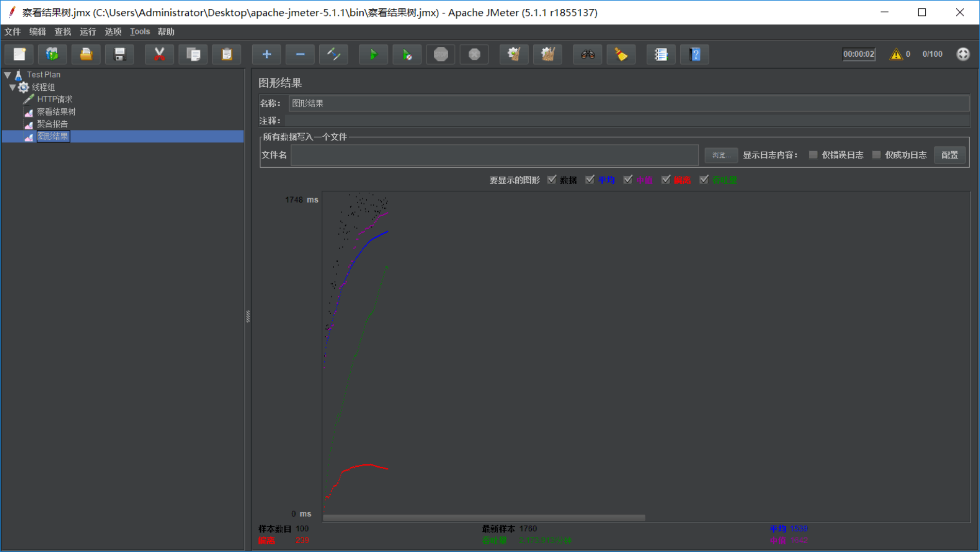Image resolution: width=980 pixels, height=552 pixels.
Task: Click the Clear All broom icon
Action: point(547,54)
